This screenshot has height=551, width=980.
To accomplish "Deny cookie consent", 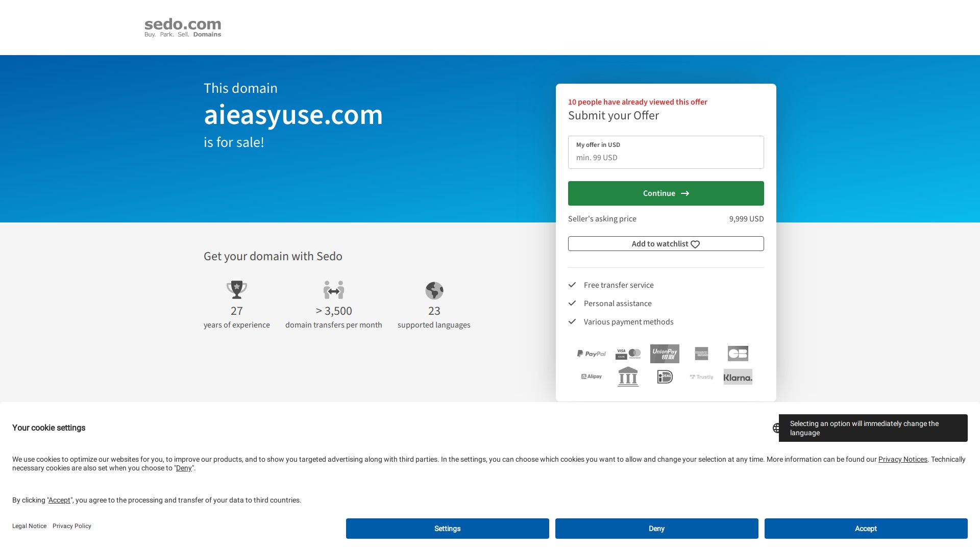I will coord(656,529).
